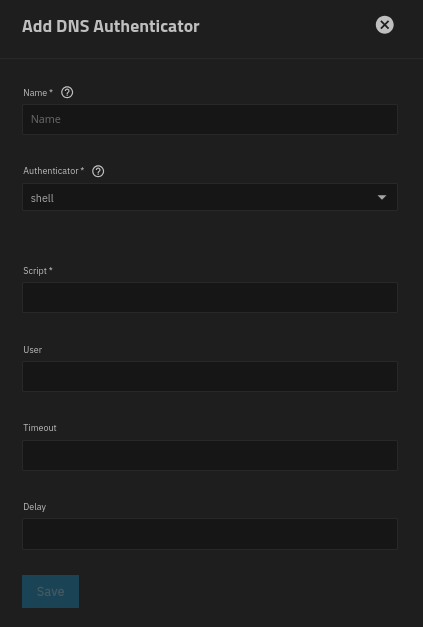The image size is (423, 627).
Task: Click the User label text
Action: 32,349
